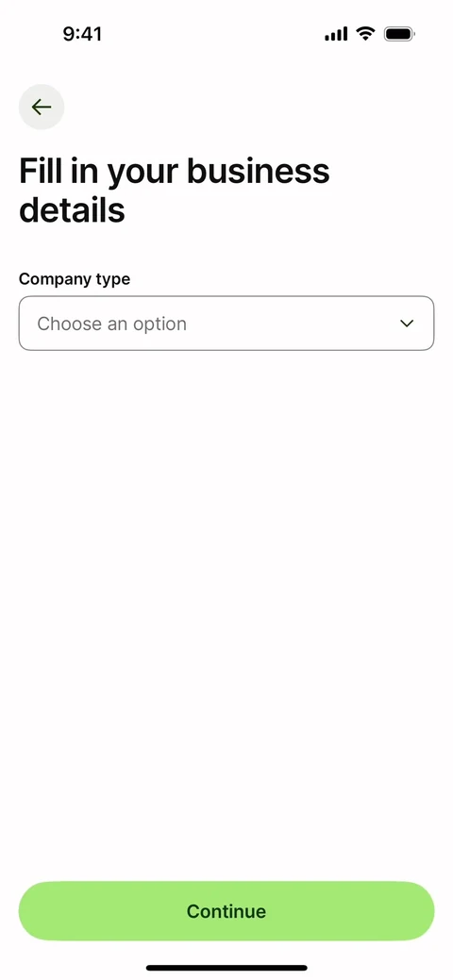Image resolution: width=453 pixels, height=980 pixels.
Task: Tap the 9:41 clock in status bar
Action: (82, 34)
